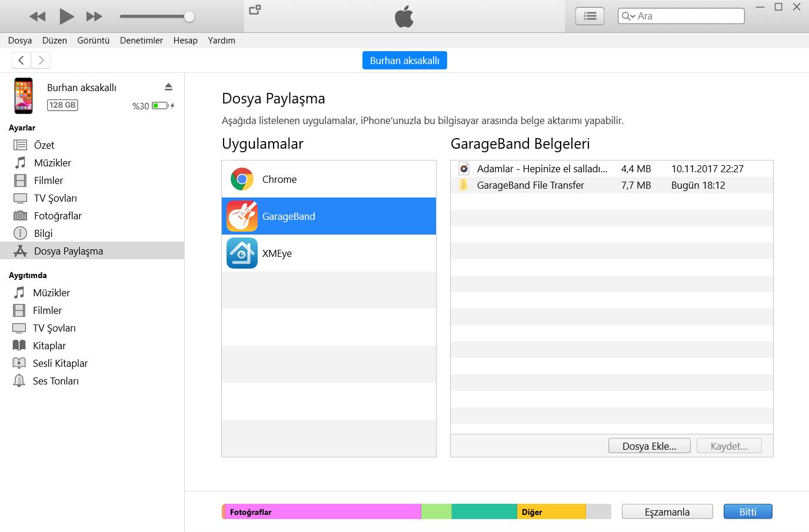This screenshot has height=532, width=809.
Task: Go back with the left arrow
Action: (x=21, y=60)
